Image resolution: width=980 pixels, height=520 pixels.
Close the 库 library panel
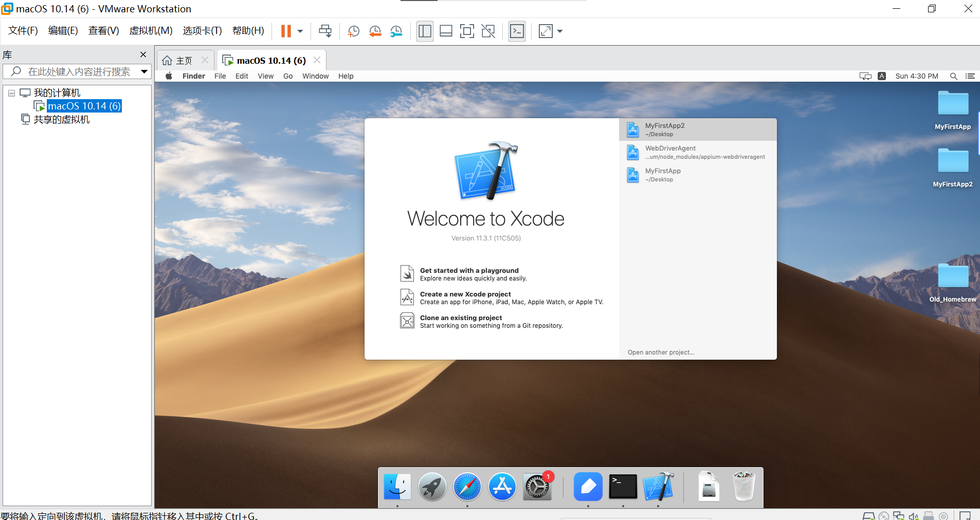click(x=143, y=54)
